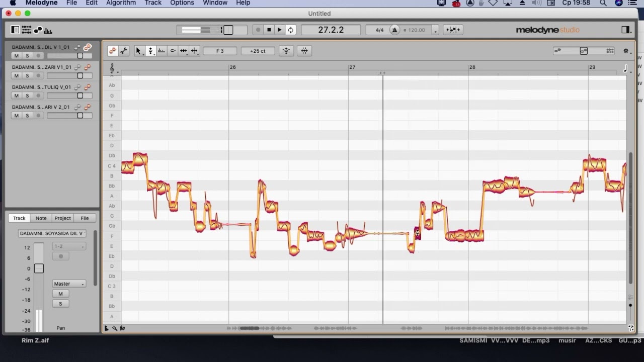Click the Correct Pitch macro button
This screenshot has height=362, width=644.
(286, 51)
